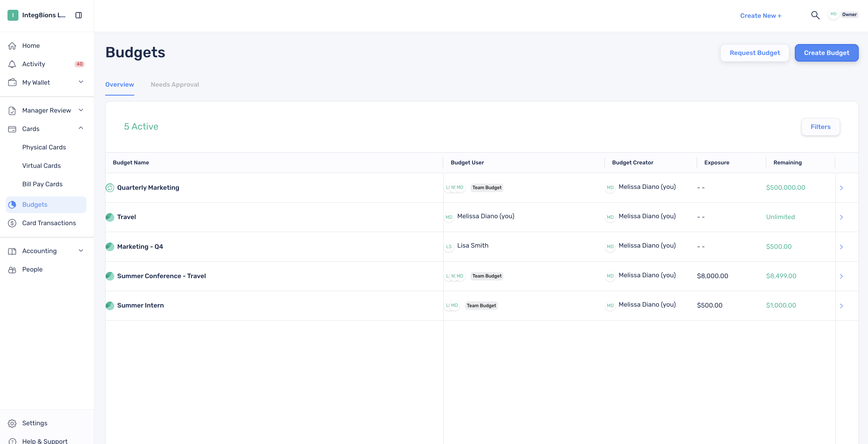Click the People group icon
The height and width of the screenshot is (444, 868).
[x=12, y=270]
